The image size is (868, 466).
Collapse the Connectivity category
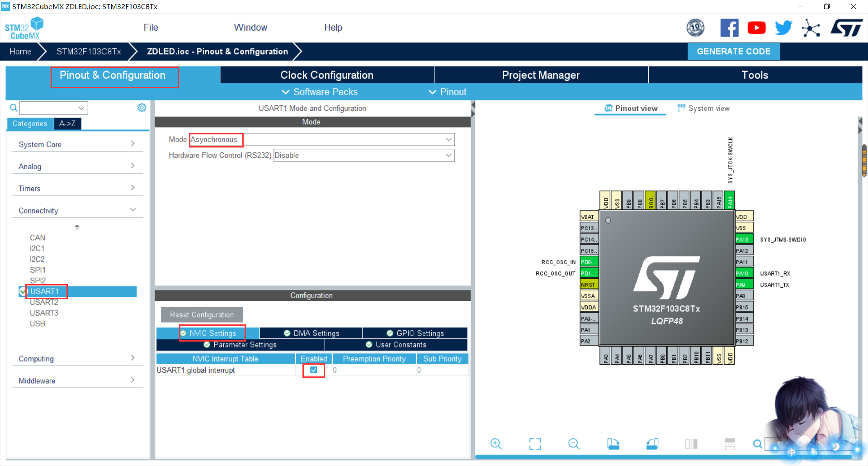(x=77, y=210)
